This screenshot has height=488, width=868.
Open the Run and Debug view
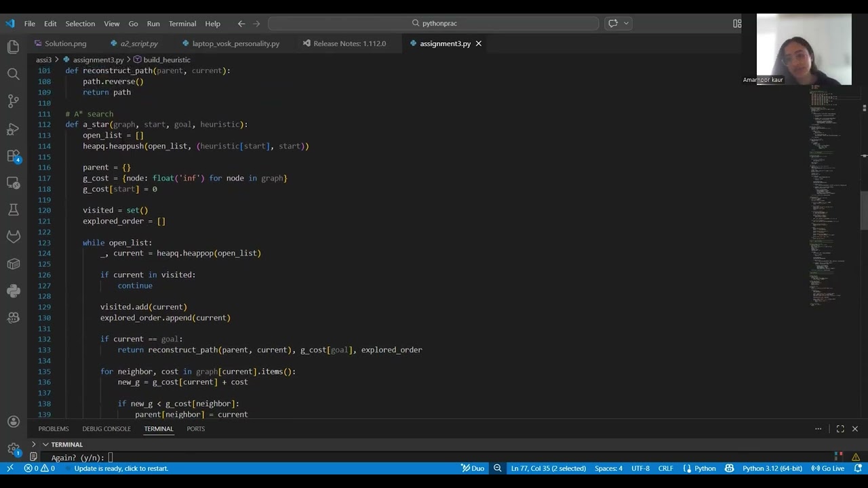coord(13,129)
